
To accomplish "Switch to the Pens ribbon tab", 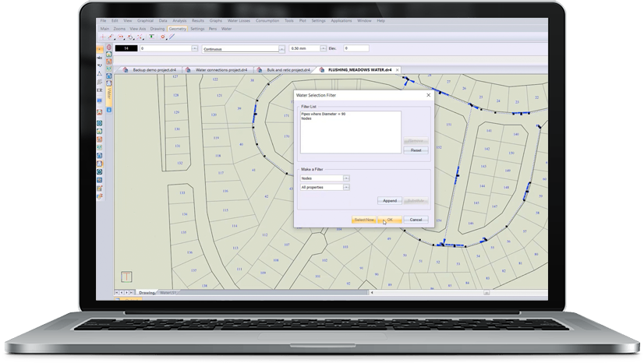I will (x=212, y=28).
